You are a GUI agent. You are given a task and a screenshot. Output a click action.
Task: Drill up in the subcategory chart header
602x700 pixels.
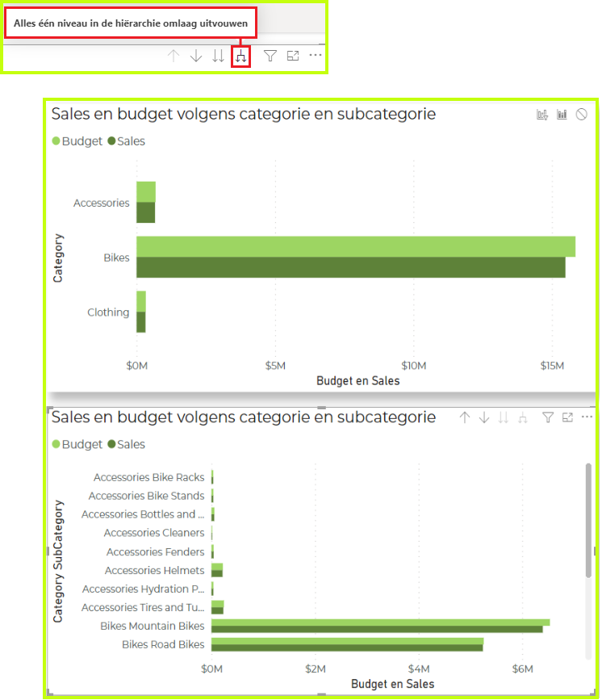tap(465, 418)
